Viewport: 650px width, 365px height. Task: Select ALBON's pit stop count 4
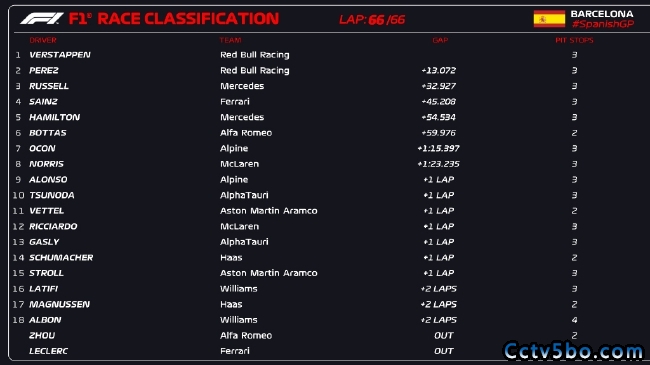pos(574,320)
